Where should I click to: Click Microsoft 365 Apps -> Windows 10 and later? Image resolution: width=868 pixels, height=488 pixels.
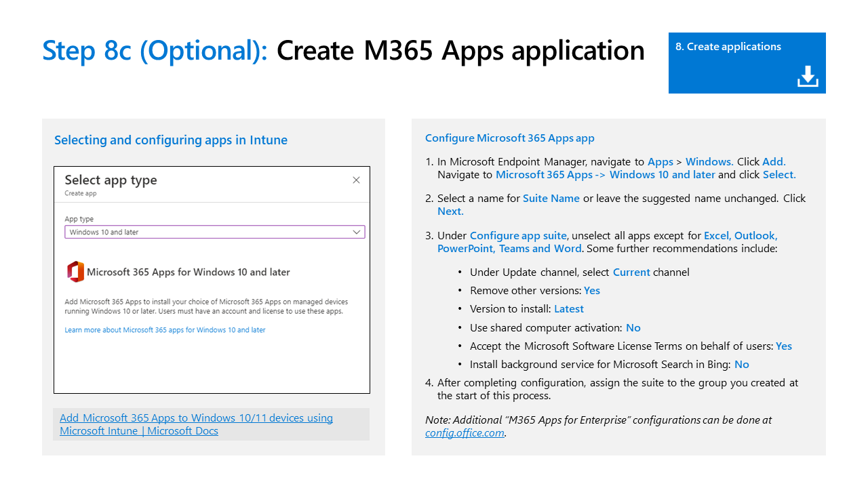(606, 175)
